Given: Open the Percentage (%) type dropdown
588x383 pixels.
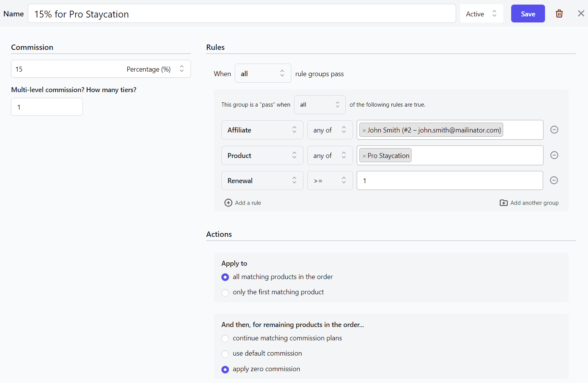Looking at the screenshot, I should (156, 69).
